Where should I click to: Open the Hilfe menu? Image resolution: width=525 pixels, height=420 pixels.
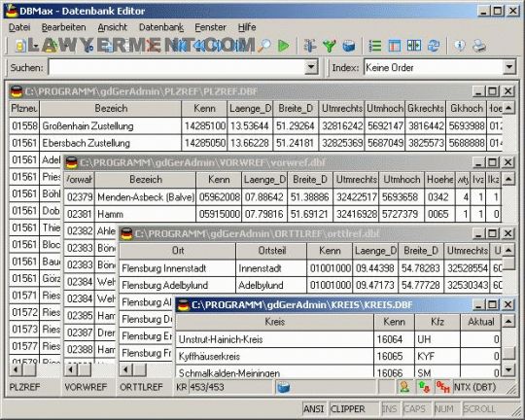coord(247,27)
